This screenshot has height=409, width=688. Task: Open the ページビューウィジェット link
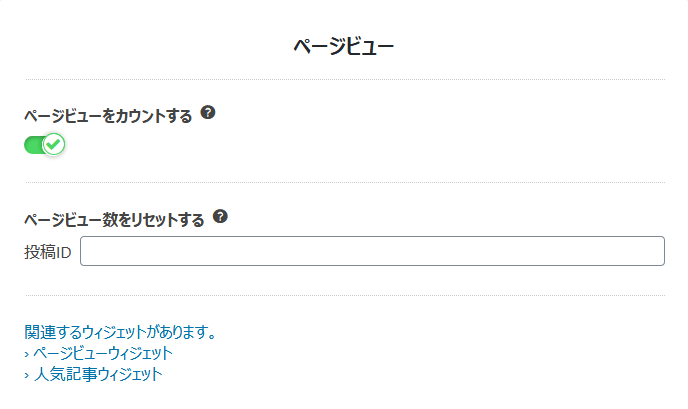click(x=103, y=353)
